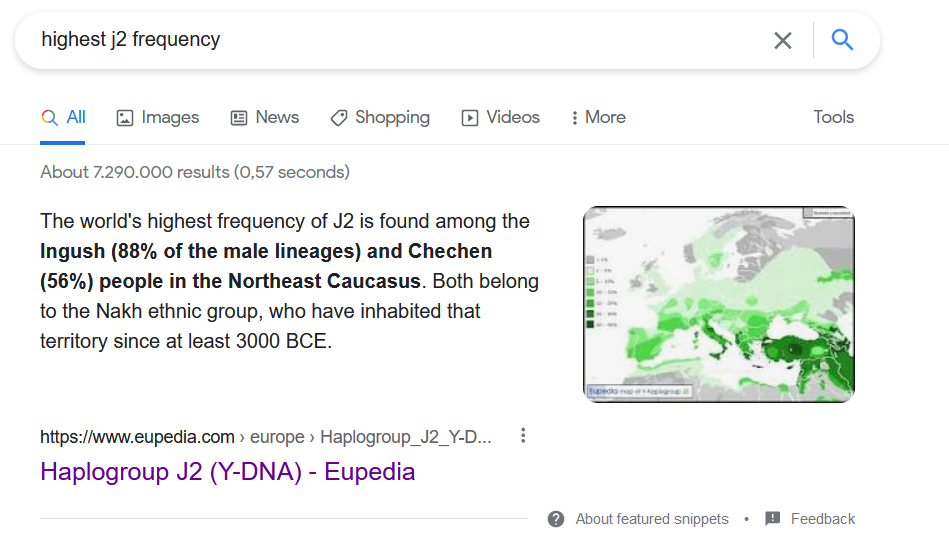Open Haplogroup J2 (Y-DNA) - Eupedia link
The width and height of the screenshot is (949, 559).
(227, 471)
